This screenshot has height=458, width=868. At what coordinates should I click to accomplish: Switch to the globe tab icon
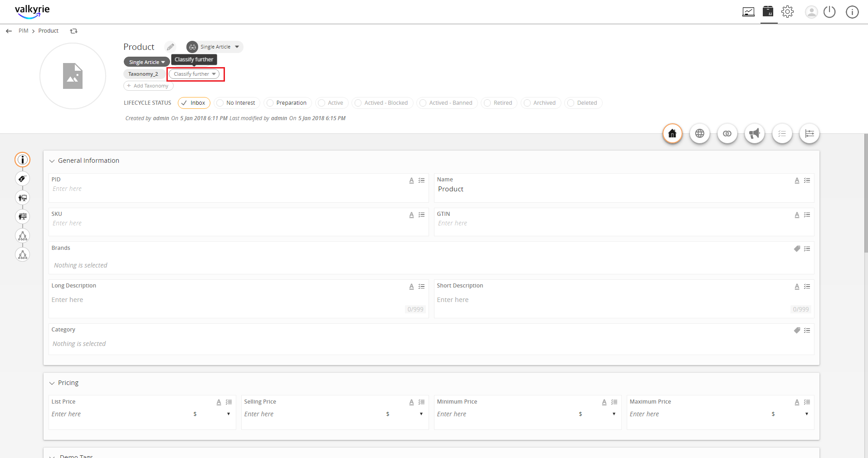point(700,133)
